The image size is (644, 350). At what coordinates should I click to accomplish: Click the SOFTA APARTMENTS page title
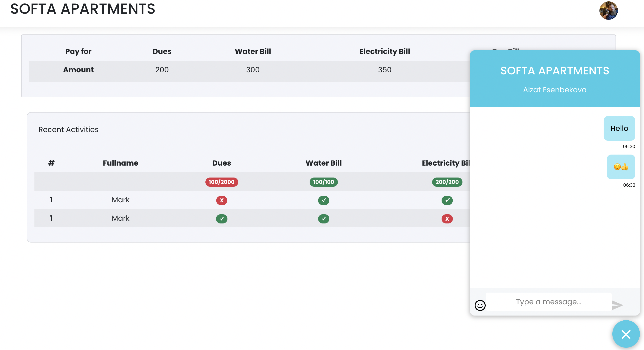point(83,9)
